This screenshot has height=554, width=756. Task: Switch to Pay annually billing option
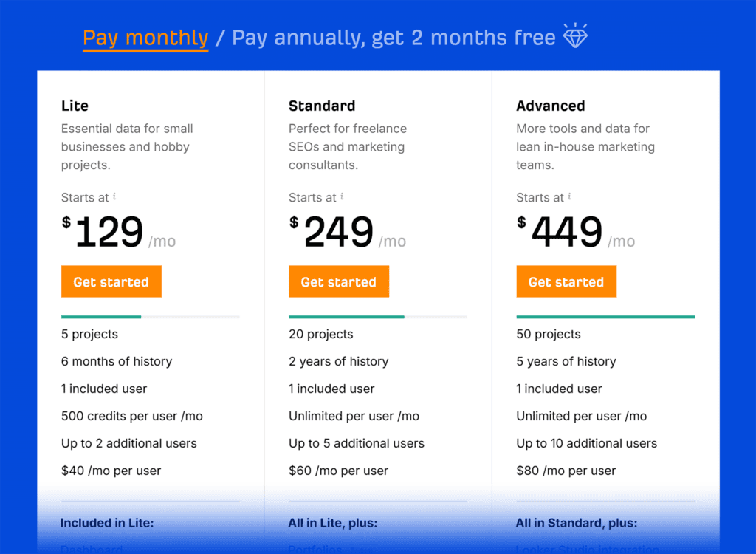tap(394, 38)
